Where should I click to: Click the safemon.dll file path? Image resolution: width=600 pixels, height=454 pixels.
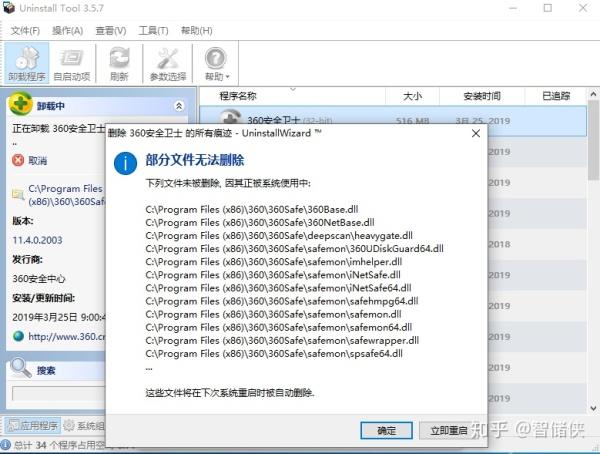click(x=273, y=314)
